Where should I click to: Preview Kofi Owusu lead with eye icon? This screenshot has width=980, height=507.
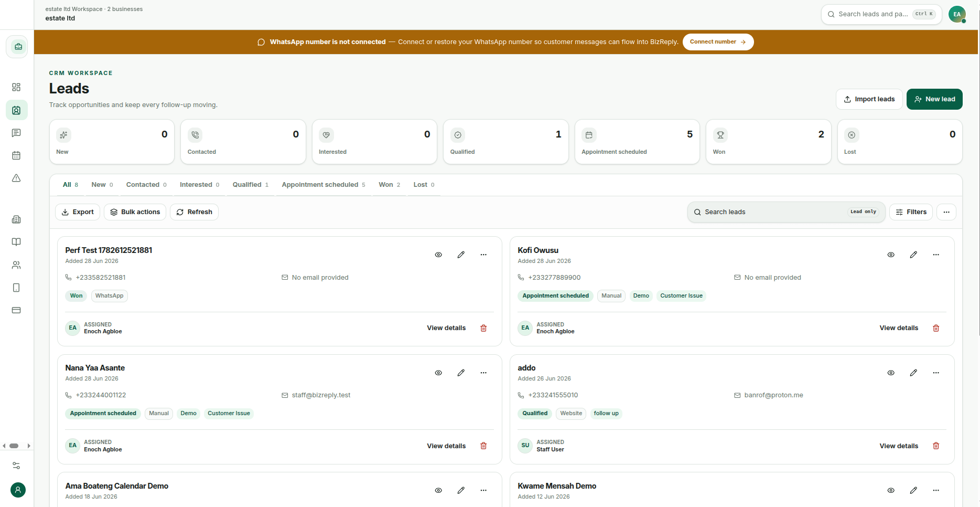pos(891,255)
